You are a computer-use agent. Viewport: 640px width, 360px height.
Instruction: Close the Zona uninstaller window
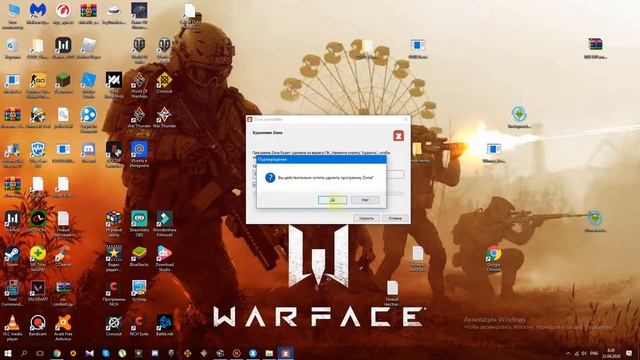(x=406, y=119)
